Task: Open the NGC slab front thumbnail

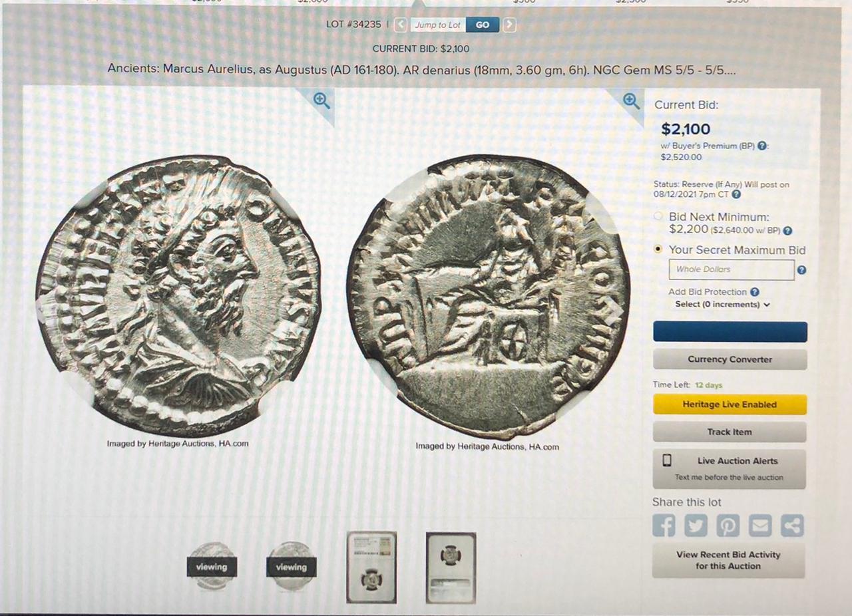Action: (x=371, y=567)
